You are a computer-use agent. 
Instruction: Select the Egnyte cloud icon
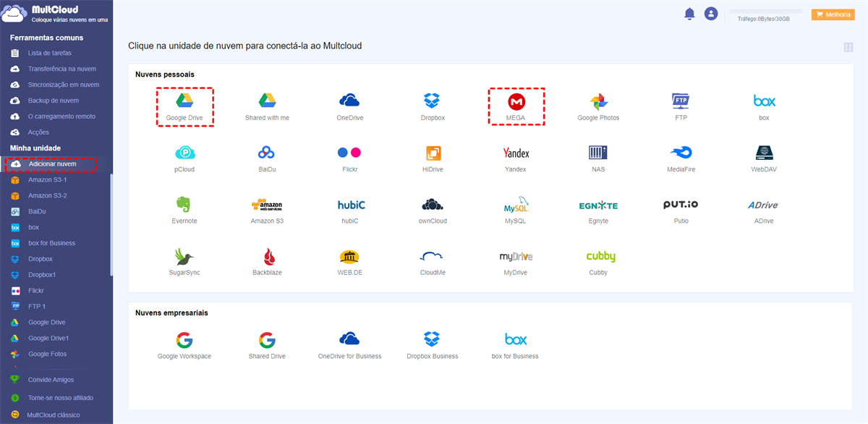598,205
